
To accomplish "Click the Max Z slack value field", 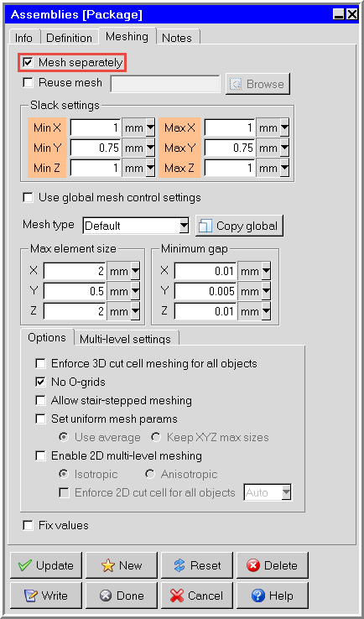I will (230, 169).
